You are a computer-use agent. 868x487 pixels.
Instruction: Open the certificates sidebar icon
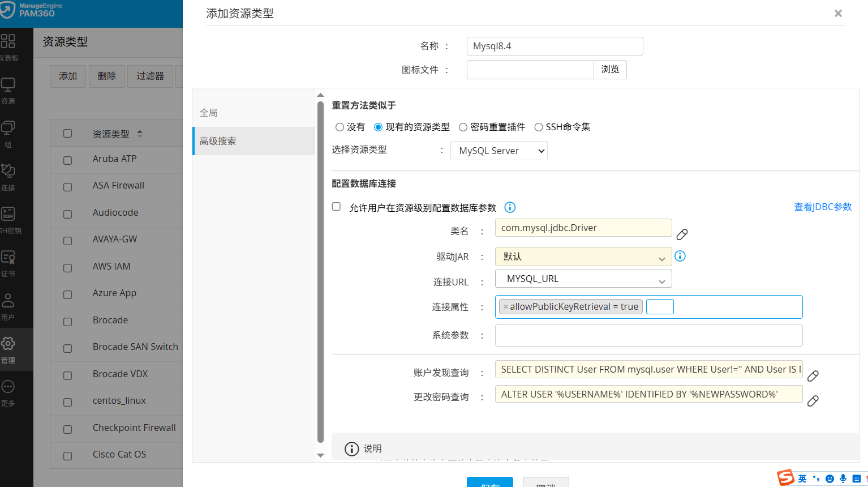point(8,263)
